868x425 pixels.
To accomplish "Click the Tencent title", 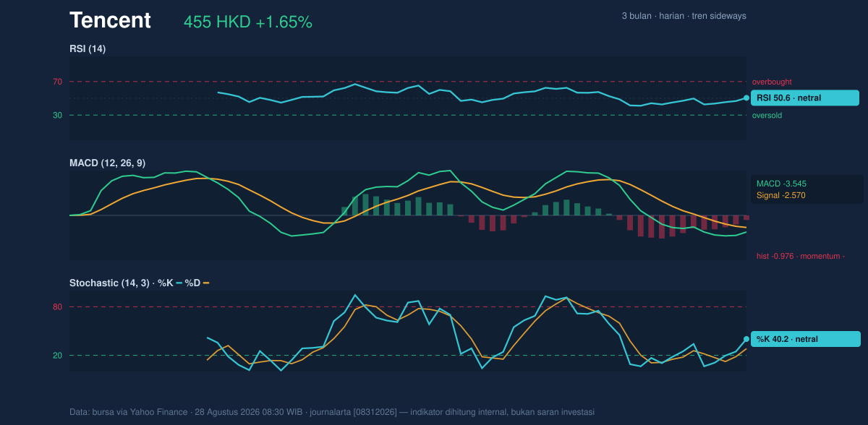I will (x=110, y=21).
